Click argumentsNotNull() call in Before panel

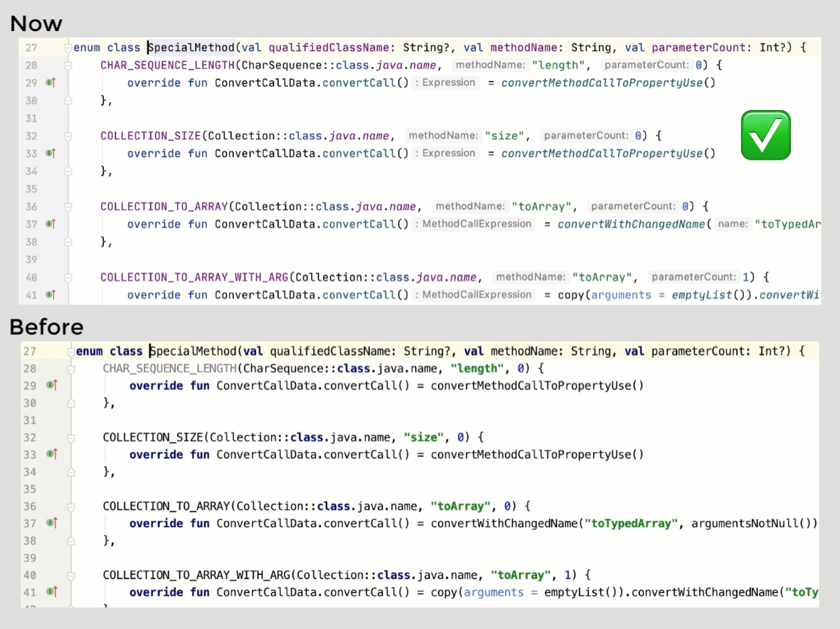[751, 524]
